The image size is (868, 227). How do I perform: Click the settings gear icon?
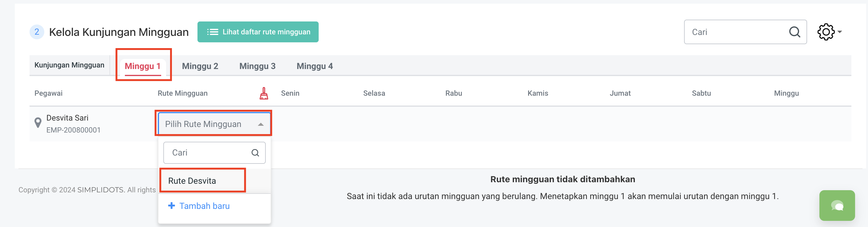pyautogui.click(x=826, y=32)
